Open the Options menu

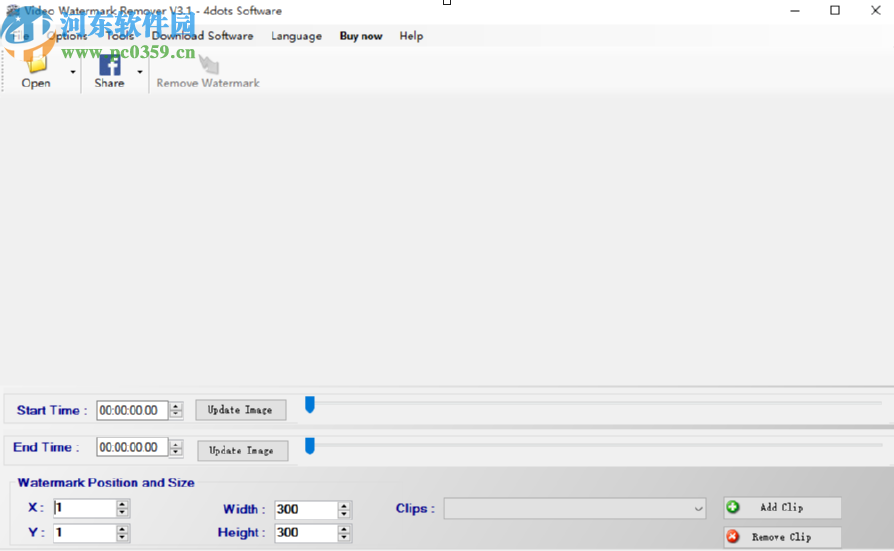67,36
